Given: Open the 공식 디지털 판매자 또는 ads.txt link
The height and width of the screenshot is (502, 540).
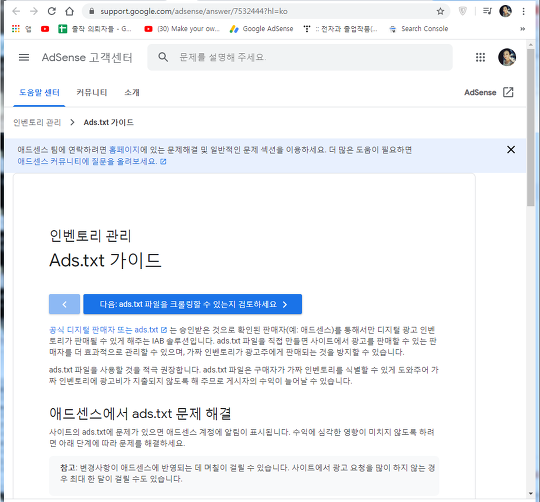Looking at the screenshot, I should tap(108, 330).
